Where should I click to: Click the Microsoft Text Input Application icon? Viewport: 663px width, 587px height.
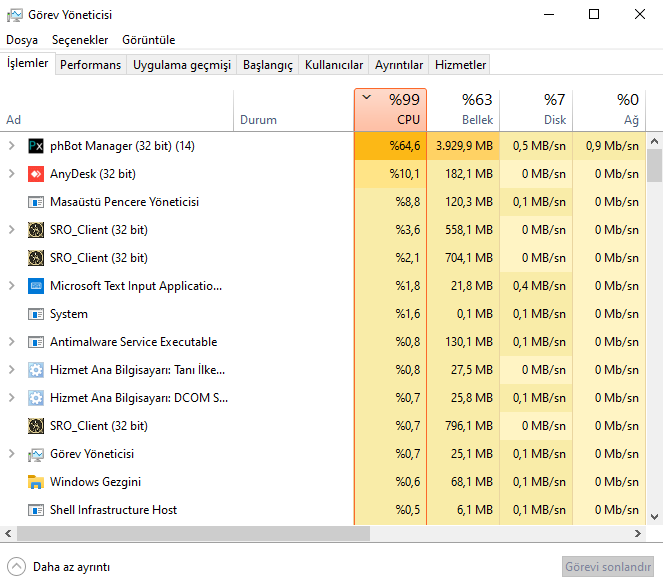click(x=36, y=286)
